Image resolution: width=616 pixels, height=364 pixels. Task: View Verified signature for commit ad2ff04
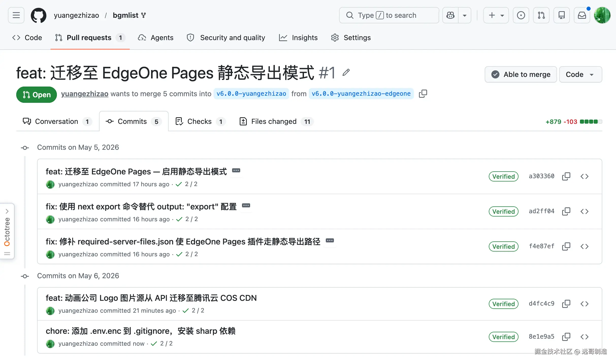point(504,211)
